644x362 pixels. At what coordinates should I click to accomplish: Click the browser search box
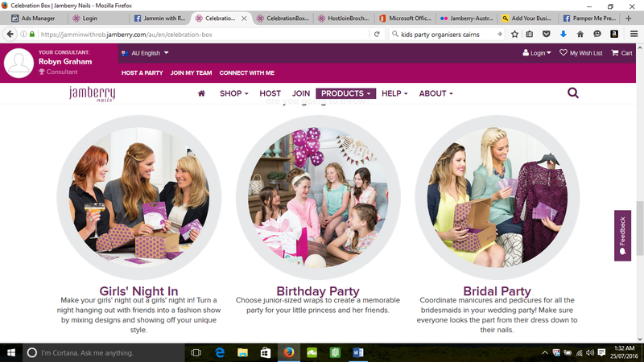[x=447, y=34]
